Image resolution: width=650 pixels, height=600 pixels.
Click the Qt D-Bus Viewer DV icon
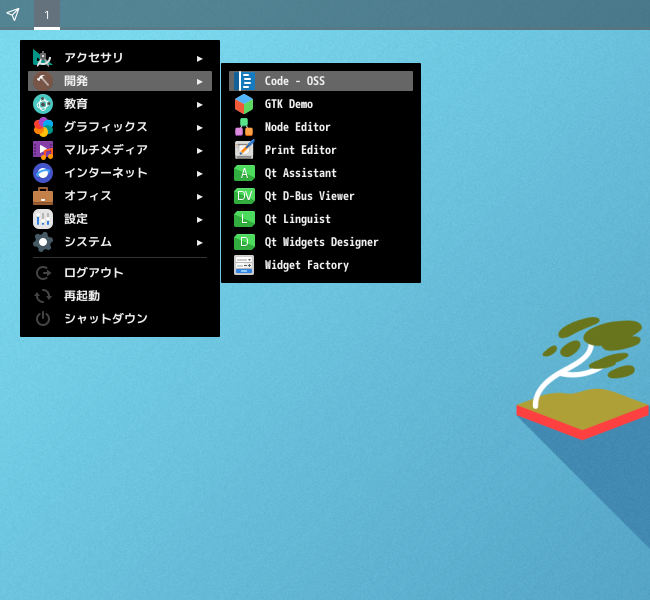[244, 196]
